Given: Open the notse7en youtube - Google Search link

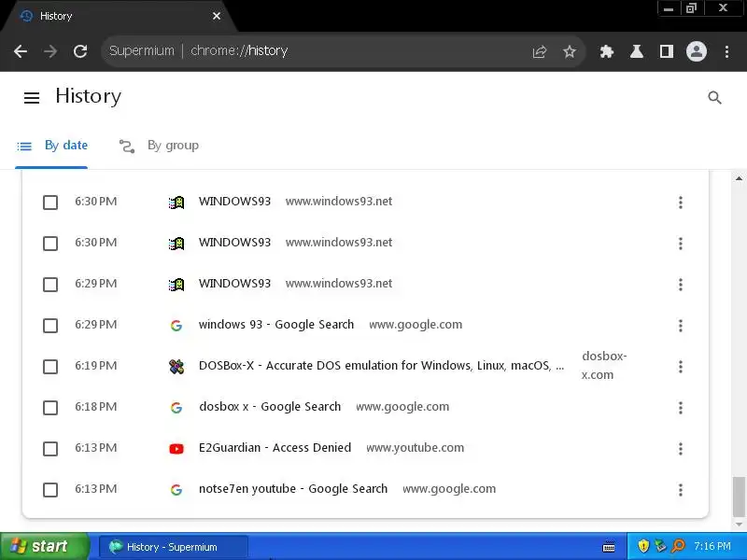Looking at the screenshot, I should point(293,489).
